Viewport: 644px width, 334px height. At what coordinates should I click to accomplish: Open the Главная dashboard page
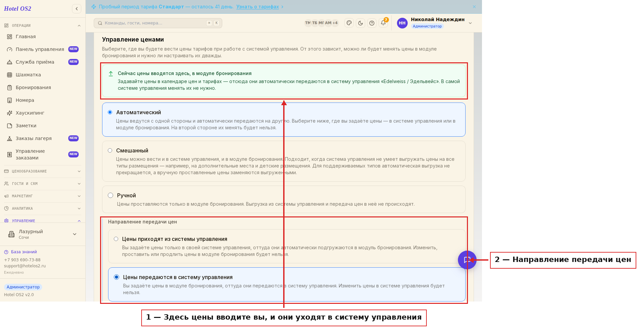(x=43, y=37)
